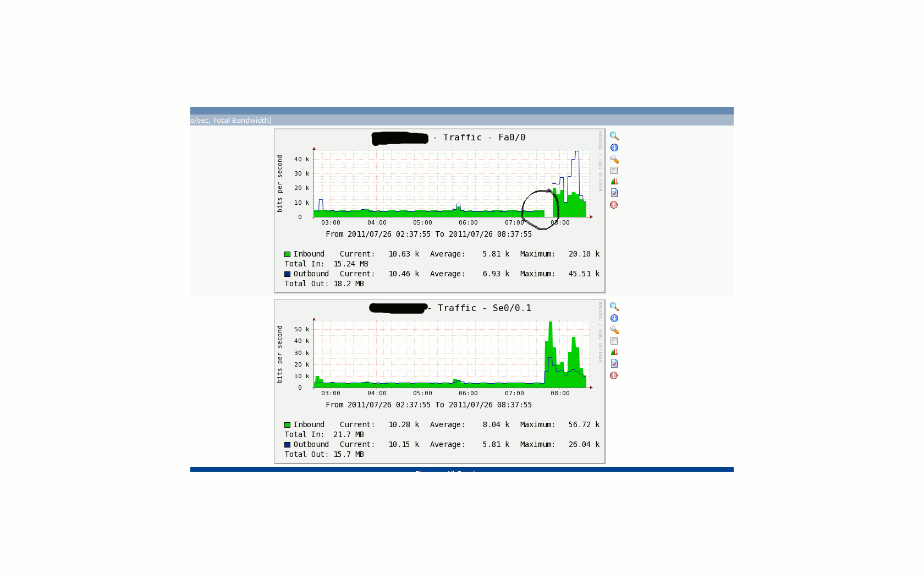
Task: Open graph properties wrench for Fa0/0
Action: [x=614, y=159]
